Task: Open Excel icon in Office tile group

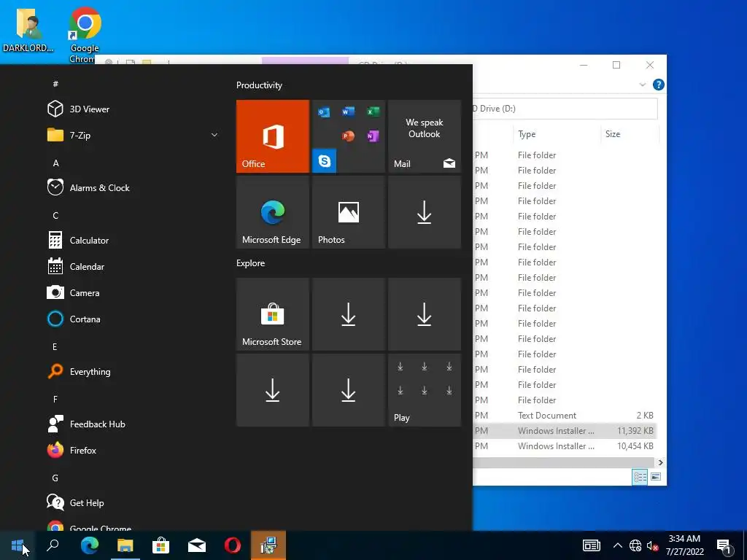Action: [373, 112]
